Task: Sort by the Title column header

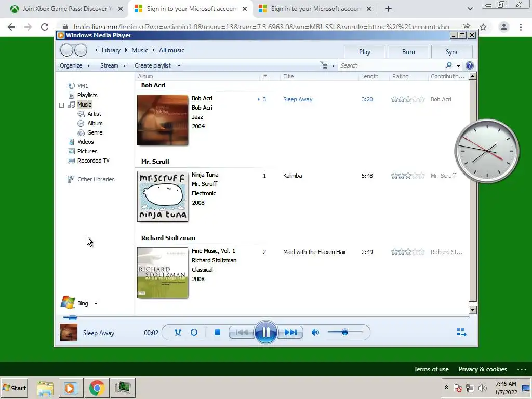Action: click(x=319, y=76)
